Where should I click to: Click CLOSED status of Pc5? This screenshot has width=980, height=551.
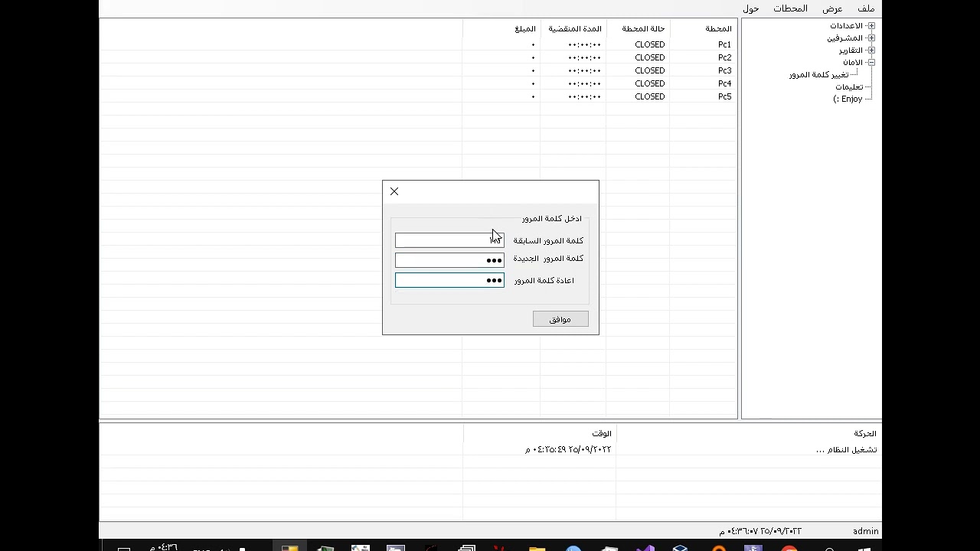click(649, 96)
